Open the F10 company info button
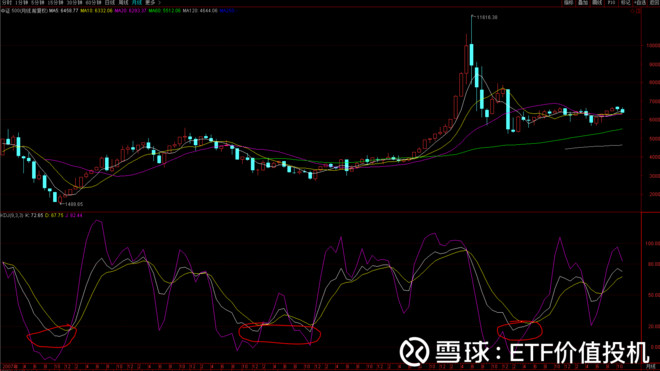This screenshot has width=660, height=371. 611,3
